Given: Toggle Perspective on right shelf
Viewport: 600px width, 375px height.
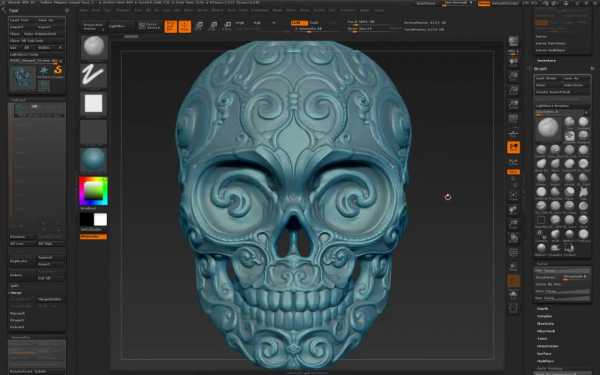Looking at the screenshot, I should click(513, 118).
